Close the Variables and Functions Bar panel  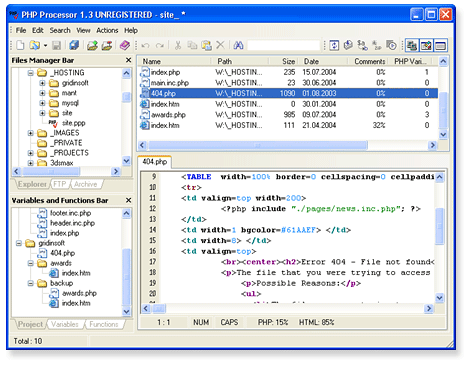coord(128,200)
